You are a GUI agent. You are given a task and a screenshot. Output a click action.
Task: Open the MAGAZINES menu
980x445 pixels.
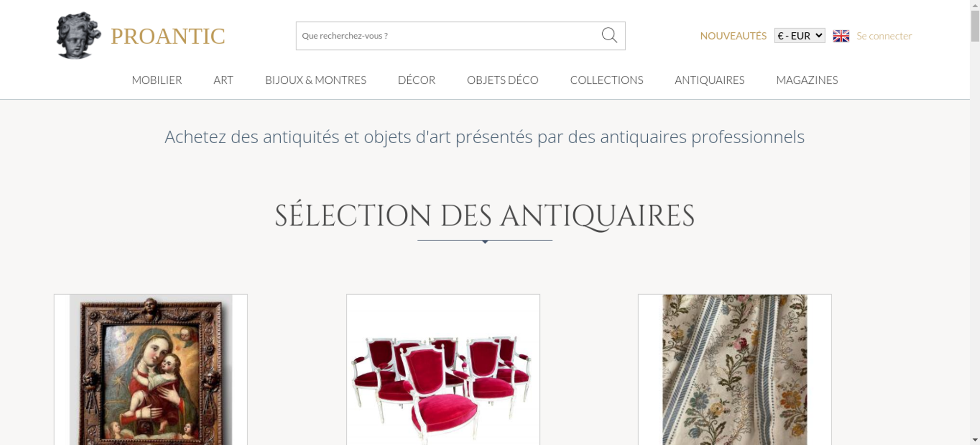[x=807, y=80]
